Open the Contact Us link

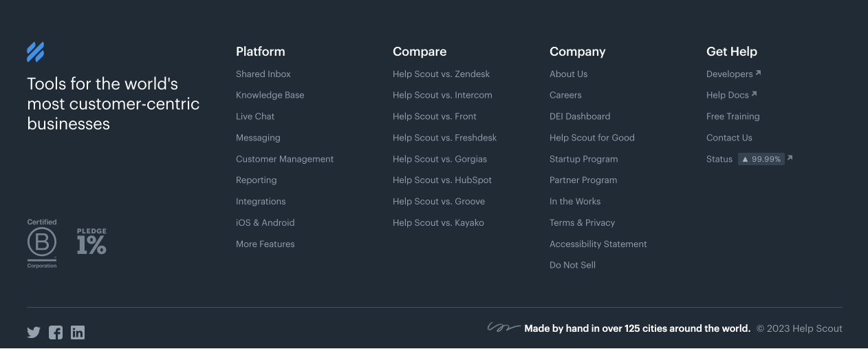tap(729, 138)
